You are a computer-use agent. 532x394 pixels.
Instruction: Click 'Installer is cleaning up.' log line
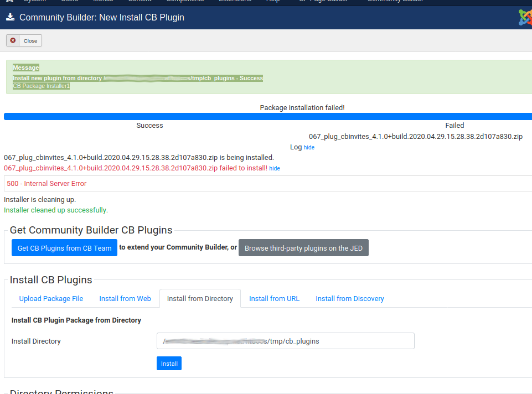tap(40, 200)
